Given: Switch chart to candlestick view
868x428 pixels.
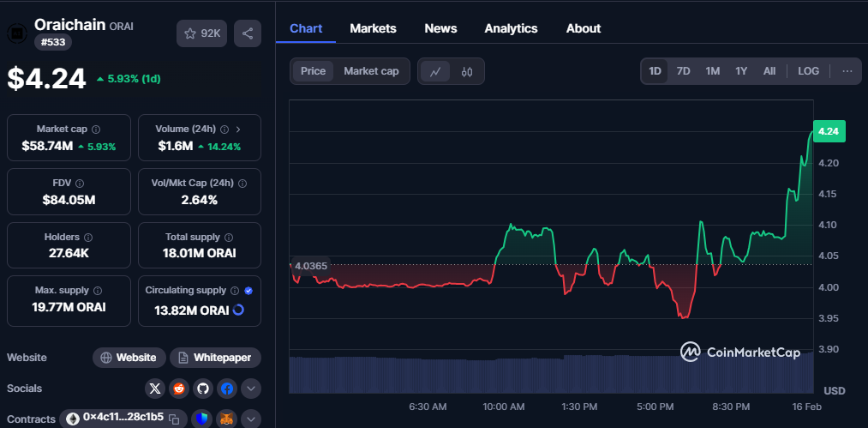Looking at the screenshot, I should pyautogui.click(x=467, y=71).
